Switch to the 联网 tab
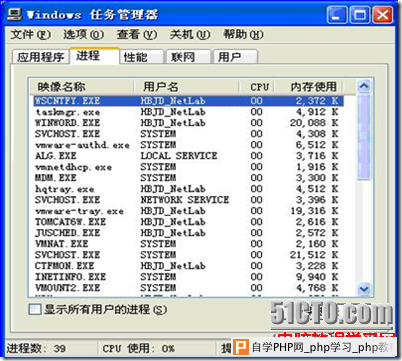402x361 pixels. (189, 57)
